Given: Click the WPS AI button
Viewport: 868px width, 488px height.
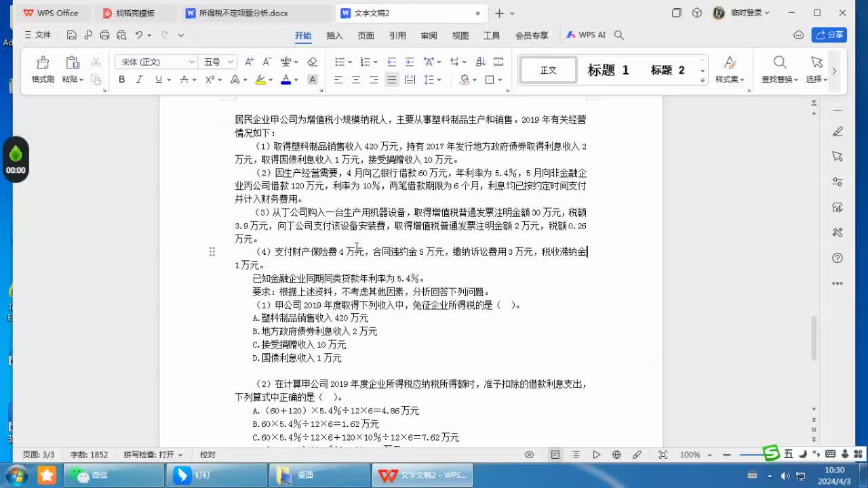Looking at the screenshot, I should pos(586,35).
